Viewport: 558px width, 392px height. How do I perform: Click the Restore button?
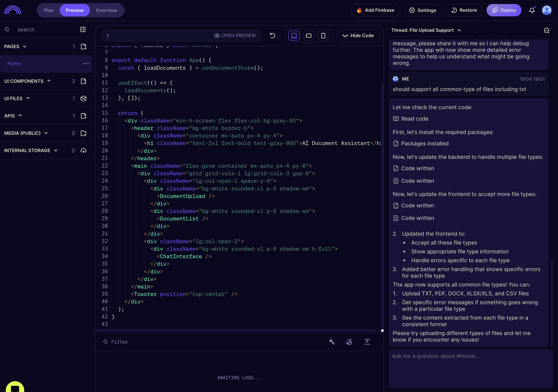tap(464, 10)
